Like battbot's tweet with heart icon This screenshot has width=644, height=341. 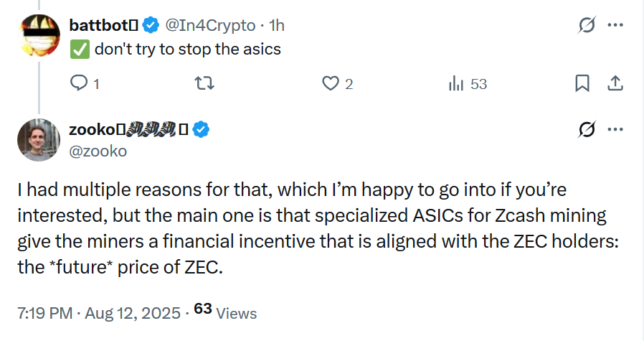[331, 83]
